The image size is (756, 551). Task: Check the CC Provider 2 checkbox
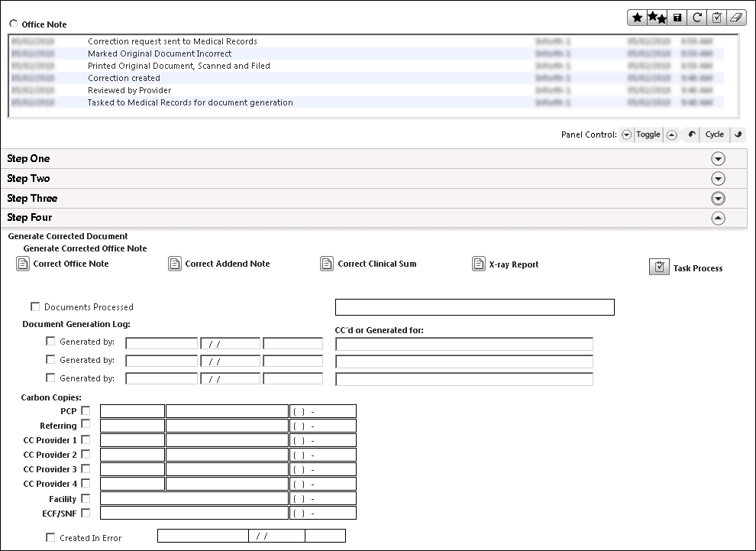[86, 454]
